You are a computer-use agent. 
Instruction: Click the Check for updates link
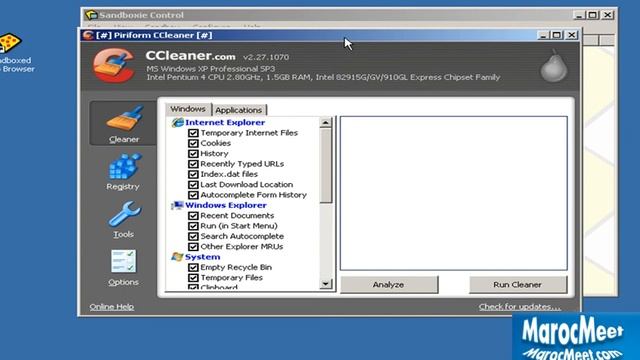[x=520, y=307]
